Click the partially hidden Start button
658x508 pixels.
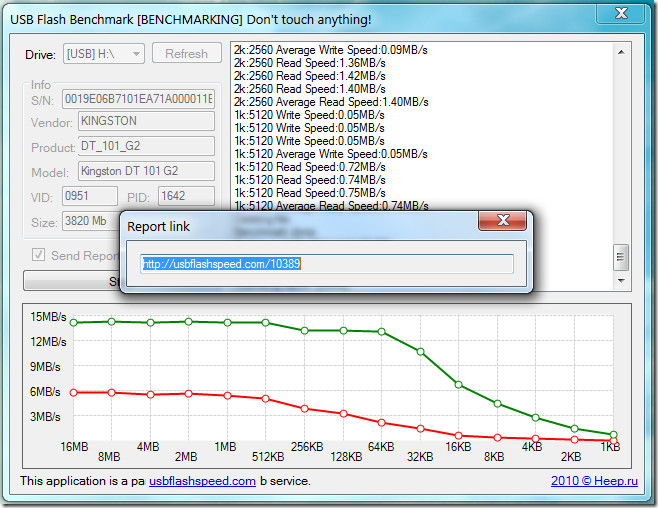[70, 282]
